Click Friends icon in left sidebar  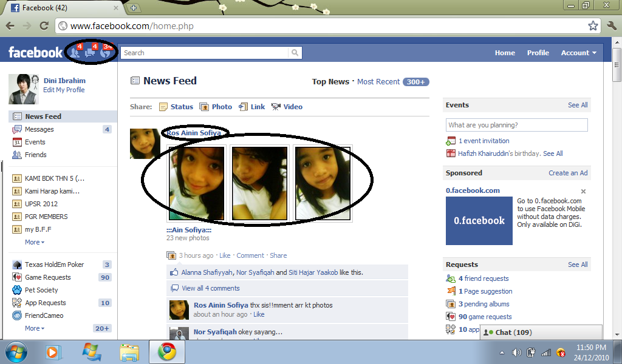[x=16, y=155]
